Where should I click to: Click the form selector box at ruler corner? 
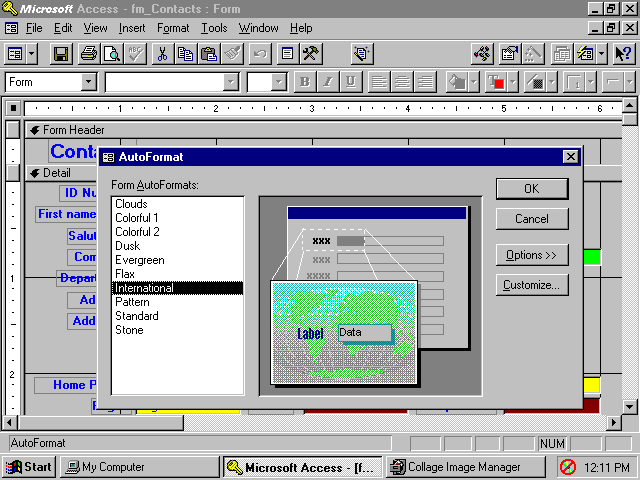13,108
